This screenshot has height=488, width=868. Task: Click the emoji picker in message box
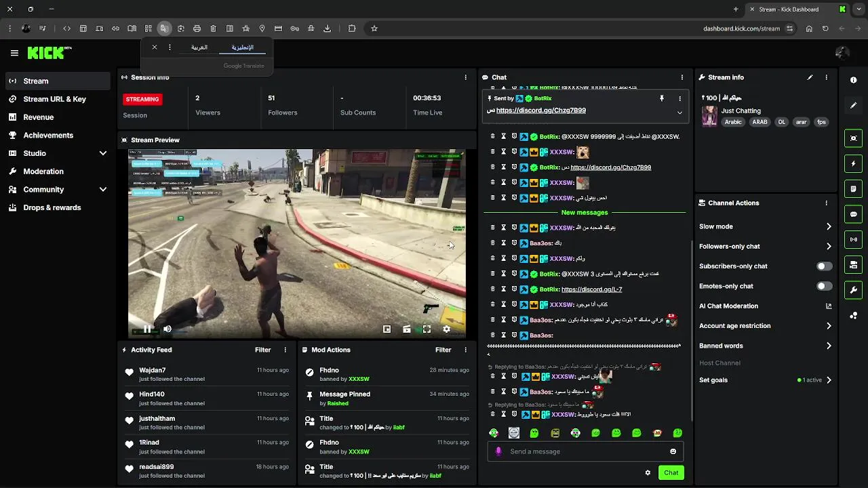click(673, 451)
